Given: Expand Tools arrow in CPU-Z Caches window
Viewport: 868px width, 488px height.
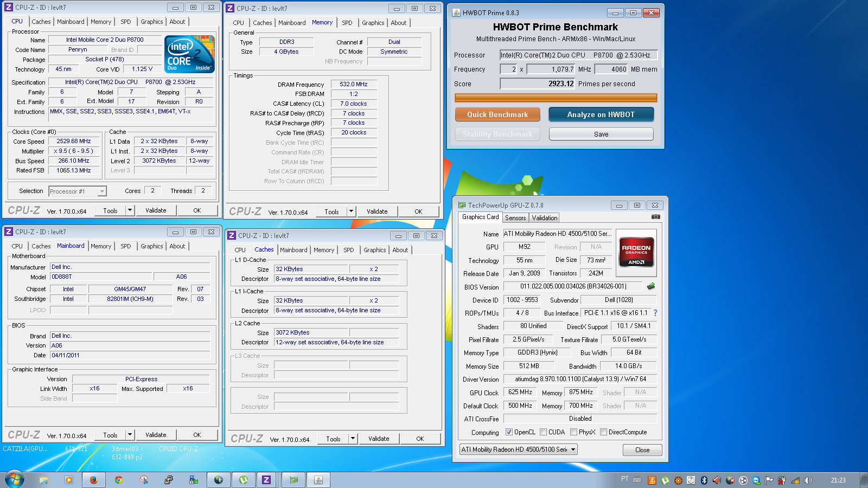Looking at the screenshot, I should tap(353, 439).
